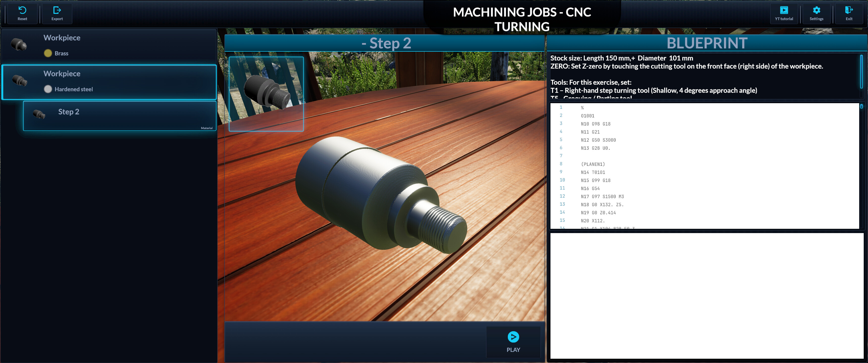The height and width of the screenshot is (363, 868).
Task: Click code line 'N10 G98 G18'
Action: click(595, 124)
